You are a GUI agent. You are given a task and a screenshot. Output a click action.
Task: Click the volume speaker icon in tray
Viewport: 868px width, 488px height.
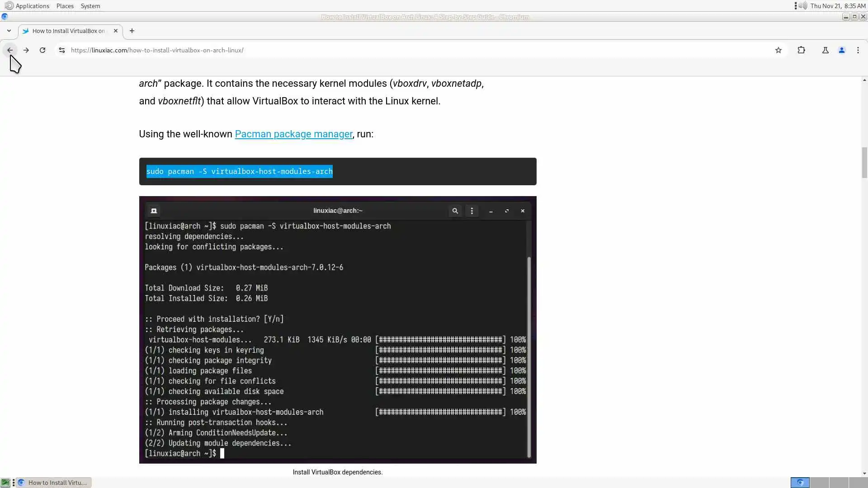tap(803, 6)
